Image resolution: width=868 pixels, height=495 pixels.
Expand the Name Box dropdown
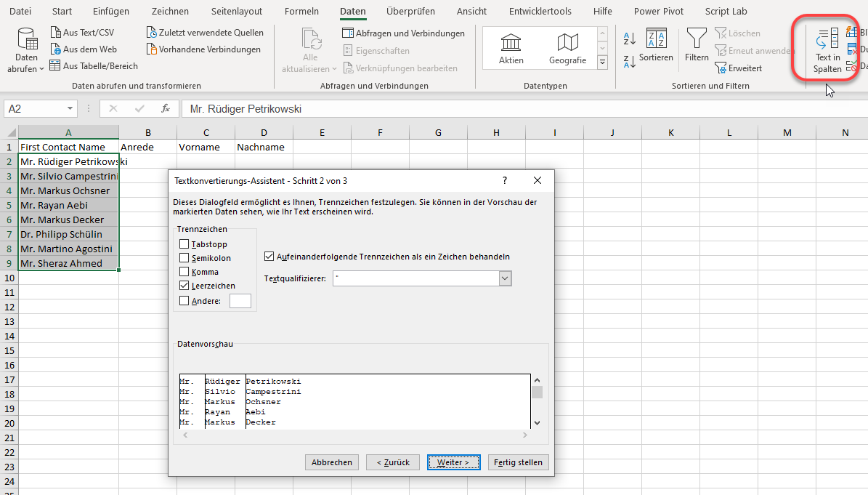tap(70, 108)
